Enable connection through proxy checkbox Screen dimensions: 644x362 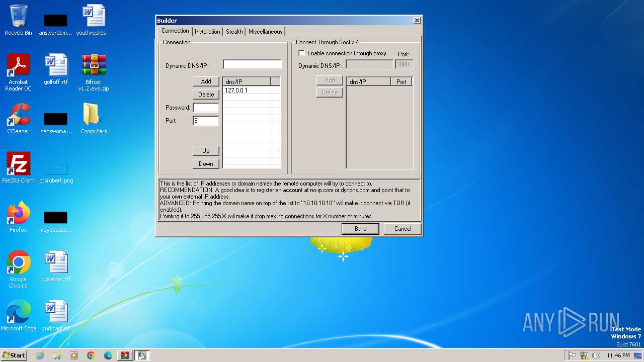coord(302,53)
